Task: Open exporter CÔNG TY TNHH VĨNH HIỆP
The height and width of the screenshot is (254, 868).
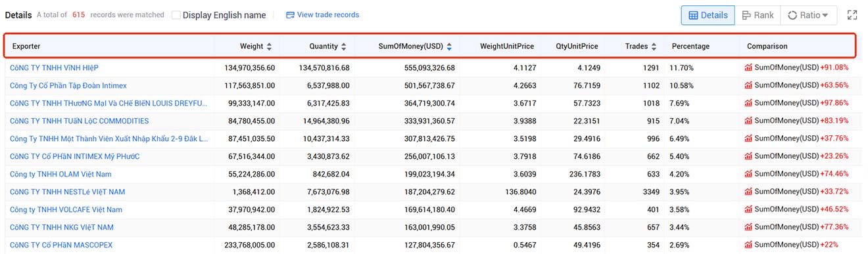Action: point(54,68)
